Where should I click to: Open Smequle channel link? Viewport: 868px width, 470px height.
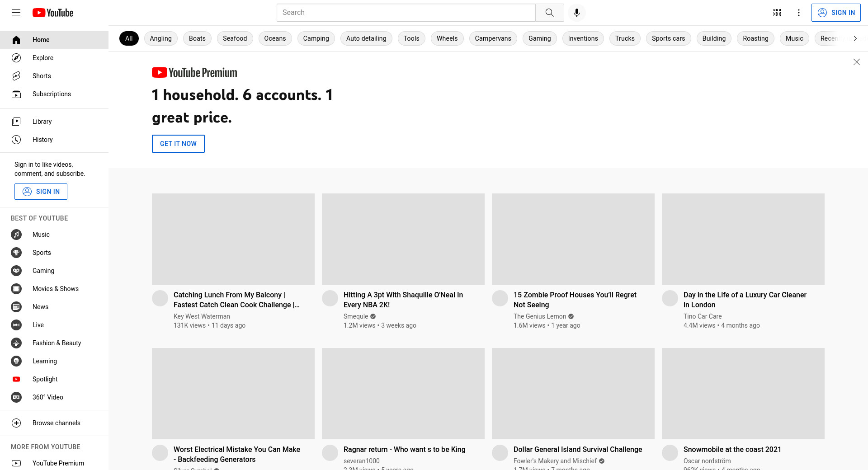(x=356, y=316)
